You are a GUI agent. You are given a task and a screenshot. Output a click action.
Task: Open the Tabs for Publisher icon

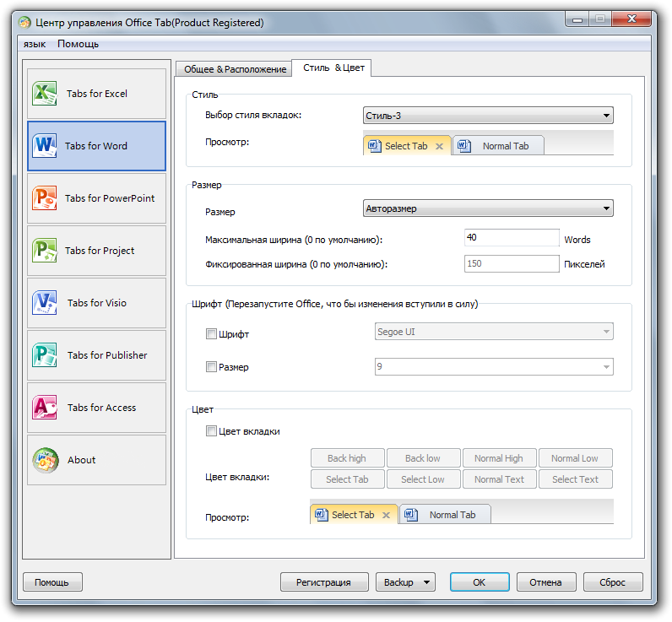(45, 355)
